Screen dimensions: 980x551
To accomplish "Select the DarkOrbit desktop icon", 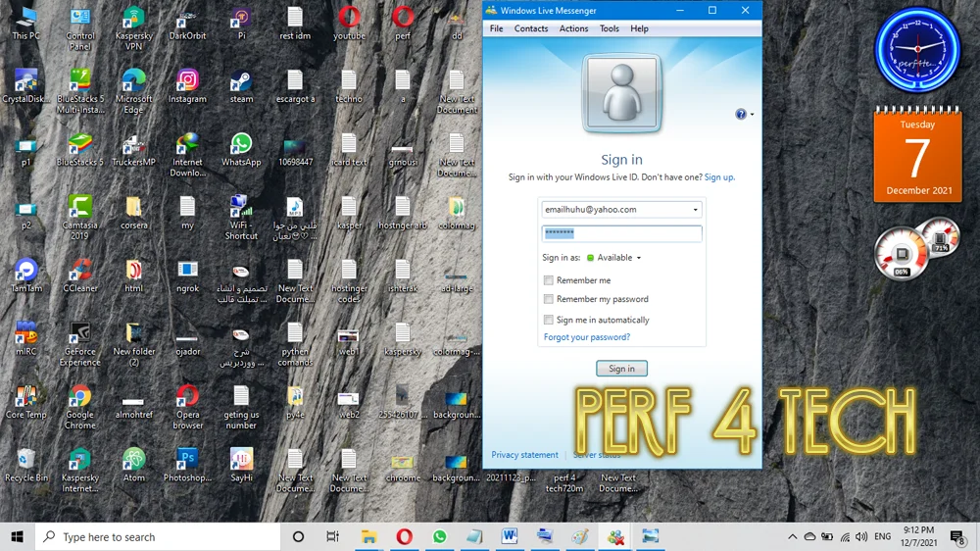I will click(x=187, y=24).
